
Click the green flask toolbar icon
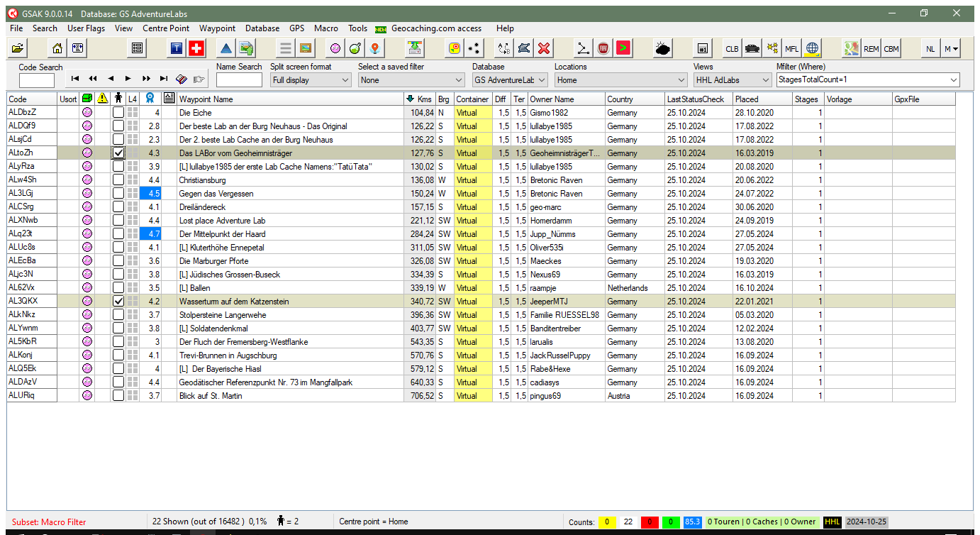click(355, 48)
